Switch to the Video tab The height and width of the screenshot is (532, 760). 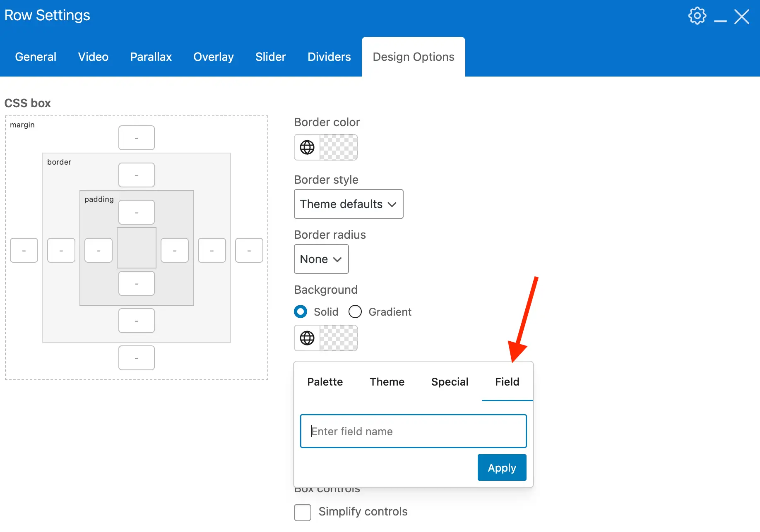tap(93, 57)
